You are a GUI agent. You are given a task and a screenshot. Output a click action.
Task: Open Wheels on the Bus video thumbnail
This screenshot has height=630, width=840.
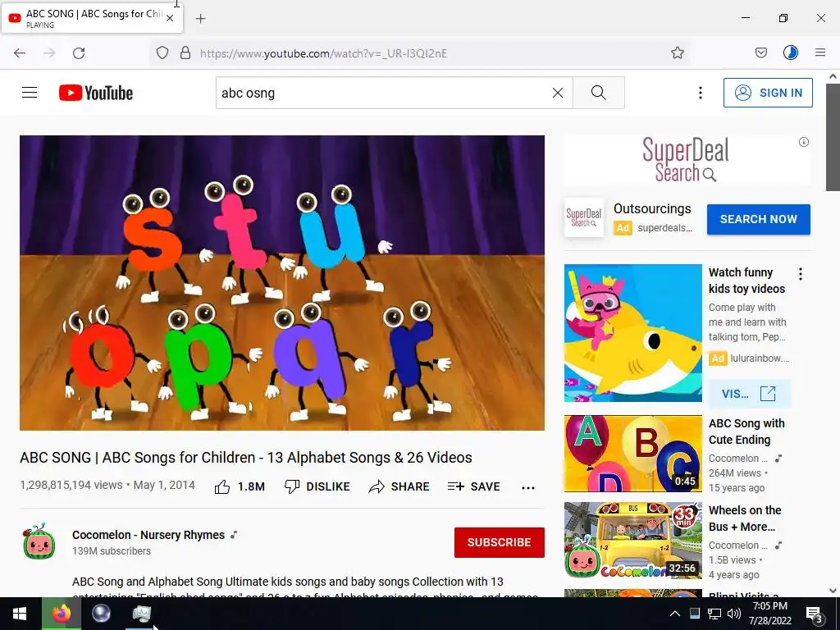pos(632,541)
